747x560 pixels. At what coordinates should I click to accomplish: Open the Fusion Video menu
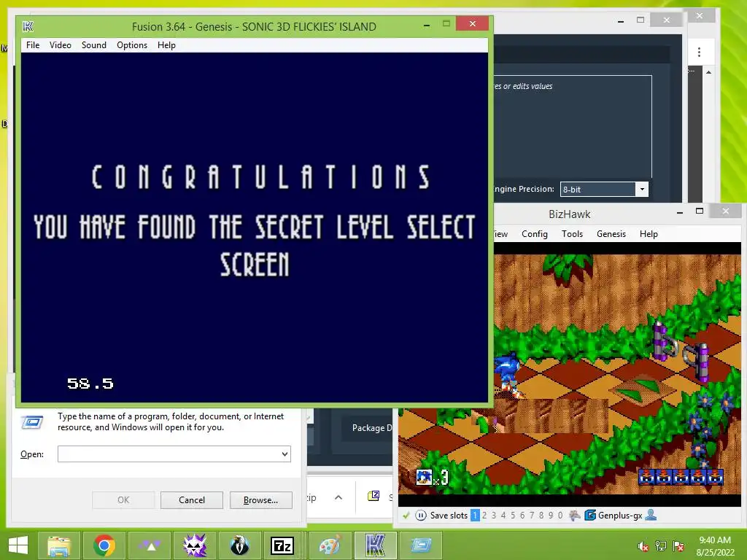pos(61,45)
